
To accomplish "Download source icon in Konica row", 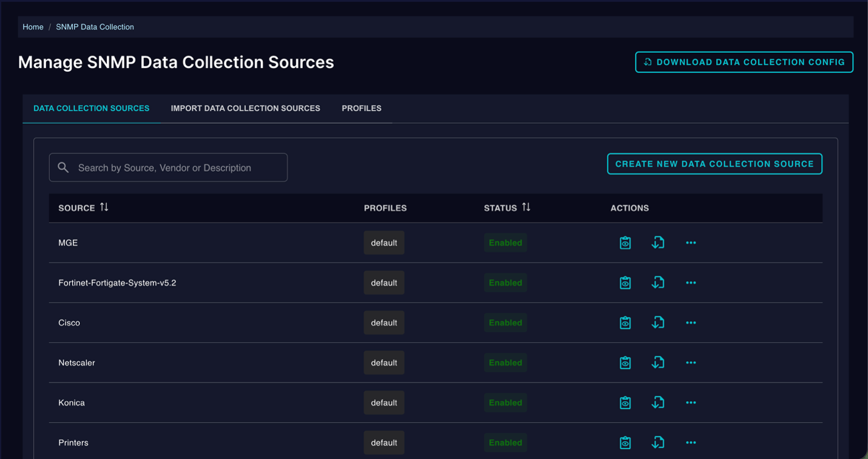I will [658, 403].
